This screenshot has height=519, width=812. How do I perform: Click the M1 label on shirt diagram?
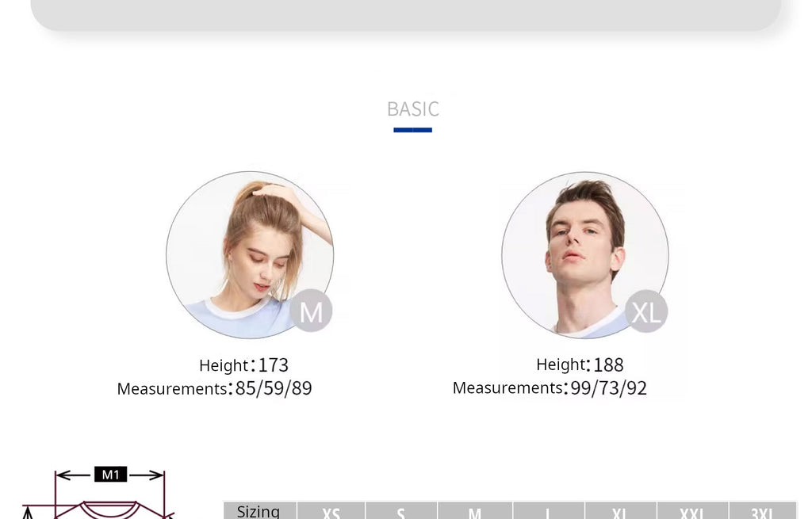[111, 475]
